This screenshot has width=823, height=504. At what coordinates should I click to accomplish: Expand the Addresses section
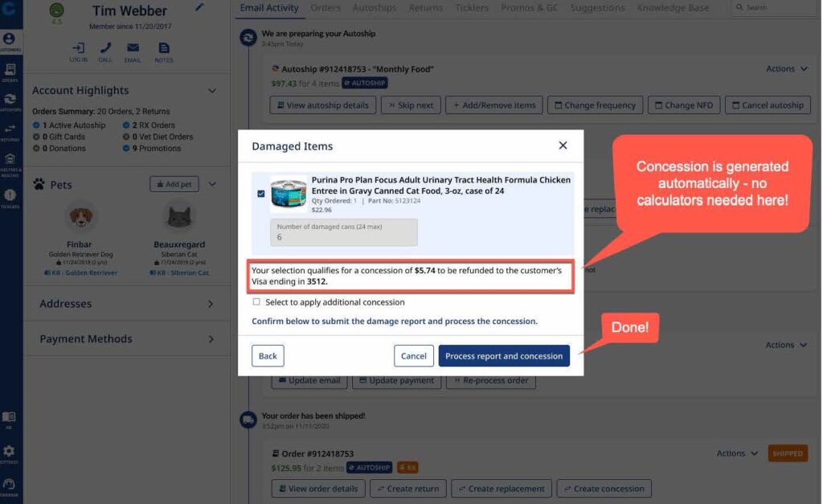click(126, 304)
